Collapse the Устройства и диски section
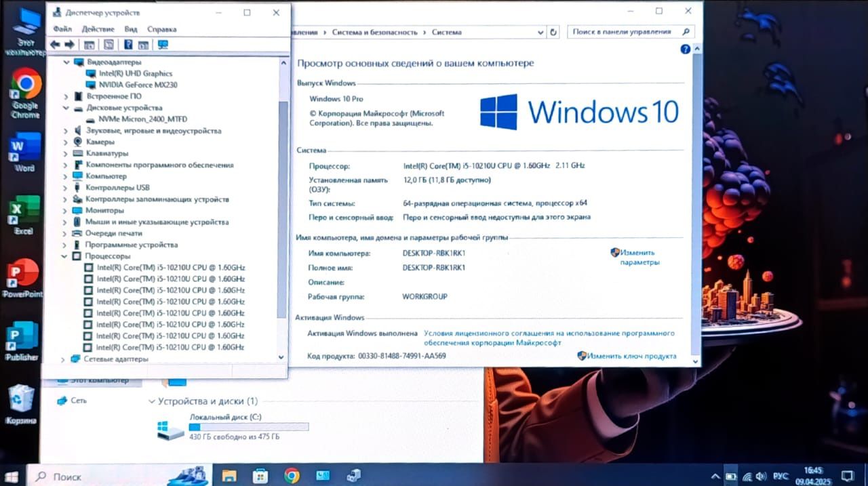The width and height of the screenshot is (868, 486). (x=151, y=401)
